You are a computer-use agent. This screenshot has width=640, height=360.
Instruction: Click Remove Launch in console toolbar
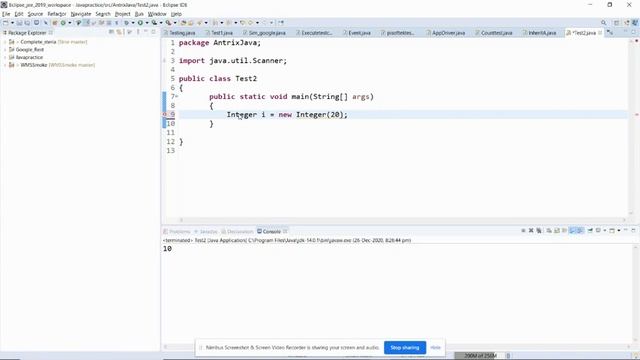tap(531, 231)
